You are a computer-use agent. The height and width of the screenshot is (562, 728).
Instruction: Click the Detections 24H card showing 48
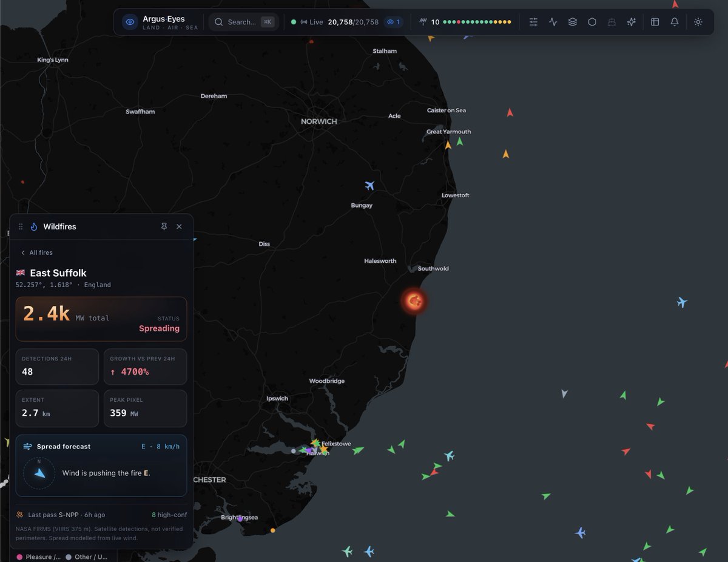click(57, 367)
